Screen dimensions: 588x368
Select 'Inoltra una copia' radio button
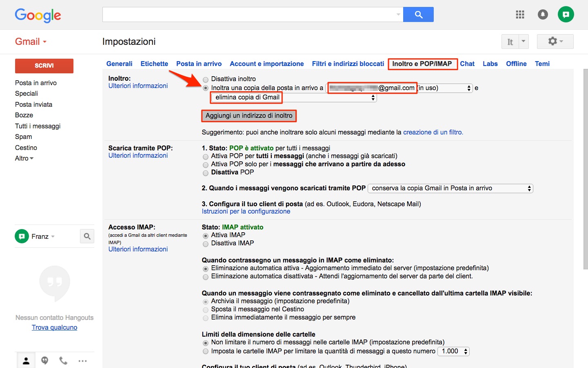coord(206,88)
